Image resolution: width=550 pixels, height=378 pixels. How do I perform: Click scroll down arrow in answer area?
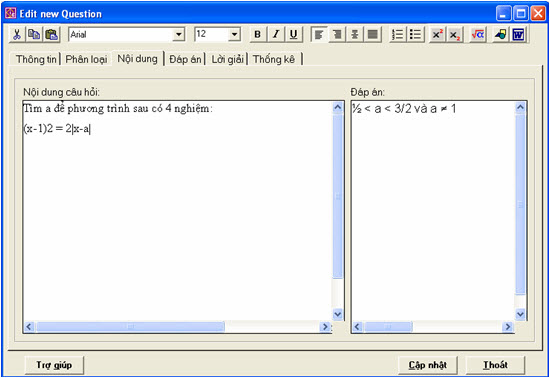point(521,314)
